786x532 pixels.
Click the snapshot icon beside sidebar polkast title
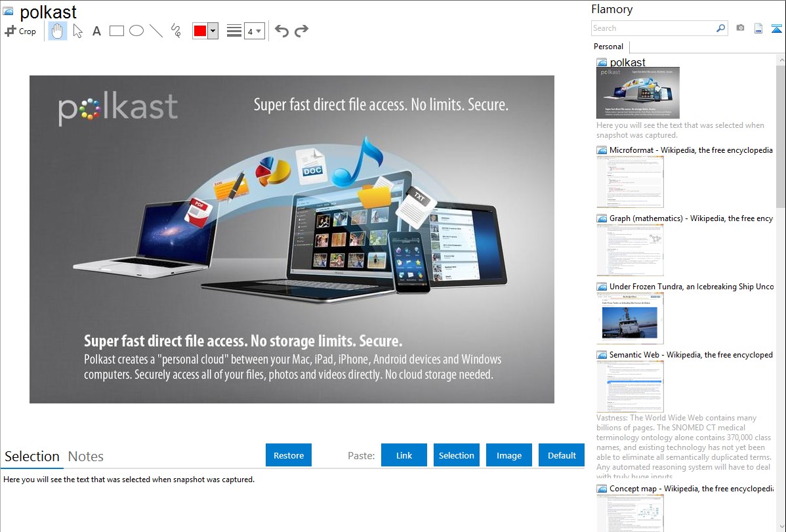[x=602, y=63]
